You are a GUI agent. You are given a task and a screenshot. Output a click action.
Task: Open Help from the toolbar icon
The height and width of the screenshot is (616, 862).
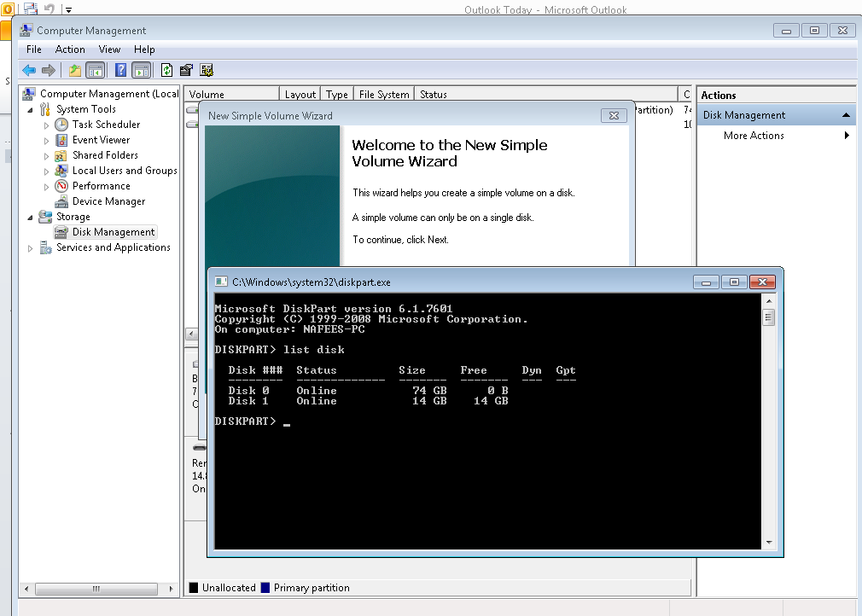[x=121, y=69]
